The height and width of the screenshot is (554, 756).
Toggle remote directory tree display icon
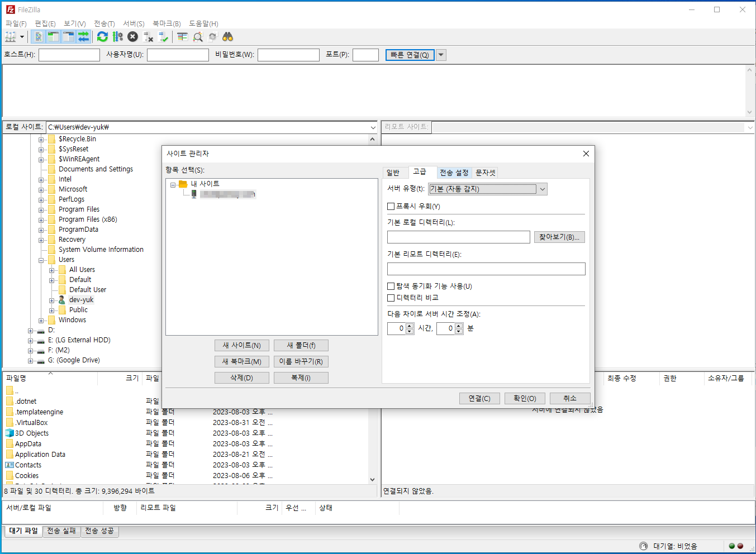coord(68,37)
